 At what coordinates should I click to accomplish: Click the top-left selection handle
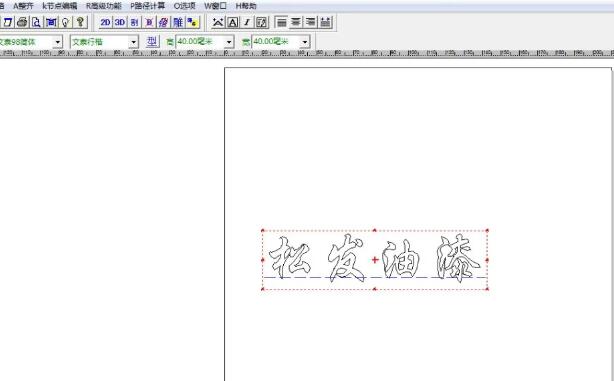(263, 231)
